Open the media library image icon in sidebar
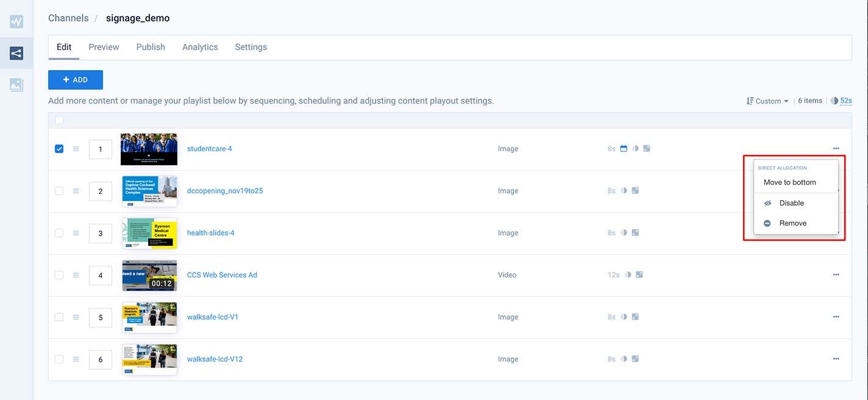 (16, 85)
